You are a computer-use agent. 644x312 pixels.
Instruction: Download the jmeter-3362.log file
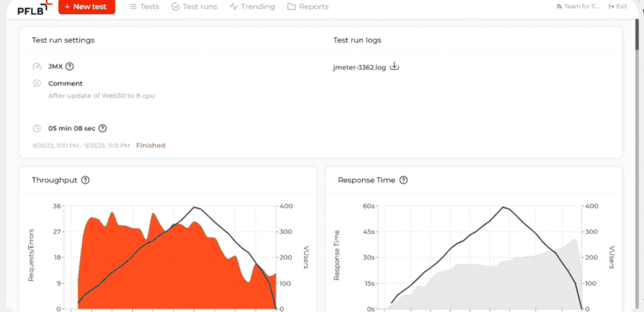(394, 66)
